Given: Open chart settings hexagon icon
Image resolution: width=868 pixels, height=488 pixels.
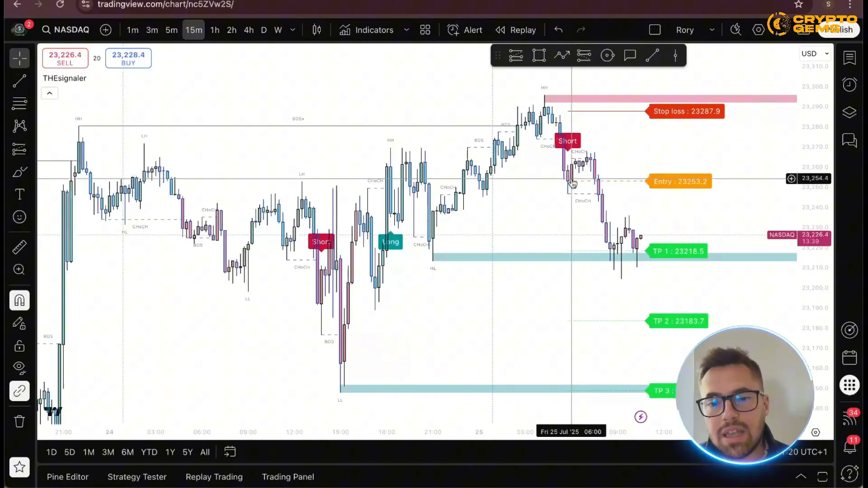Looking at the screenshot, I should (759, 30).
